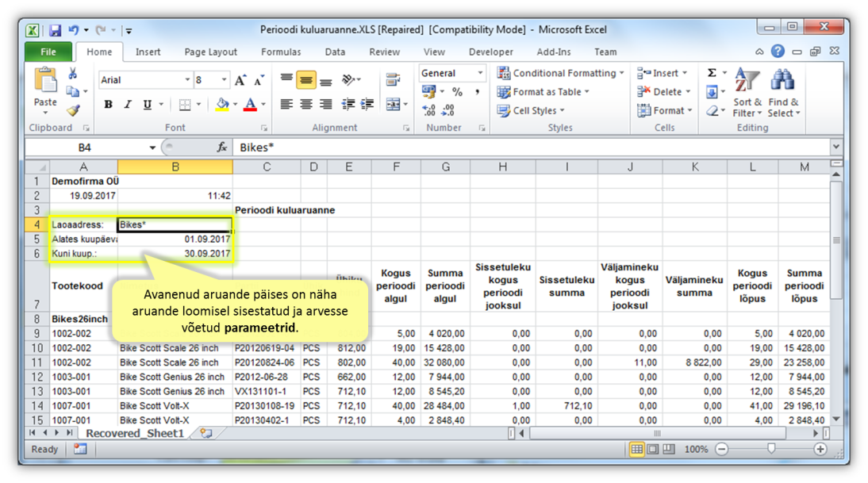
Task: Switch to the Developer tab
Action: (490, 52)
